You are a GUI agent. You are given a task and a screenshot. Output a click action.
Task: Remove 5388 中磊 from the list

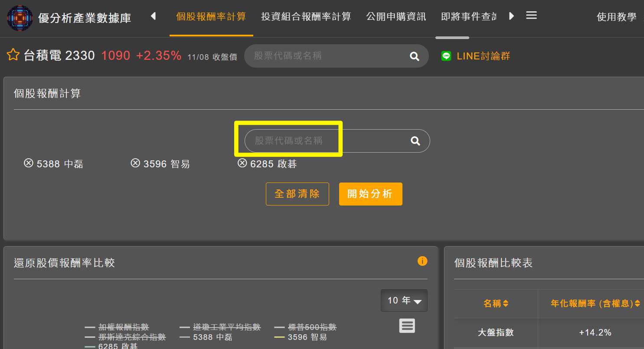[x=29, y=163]
